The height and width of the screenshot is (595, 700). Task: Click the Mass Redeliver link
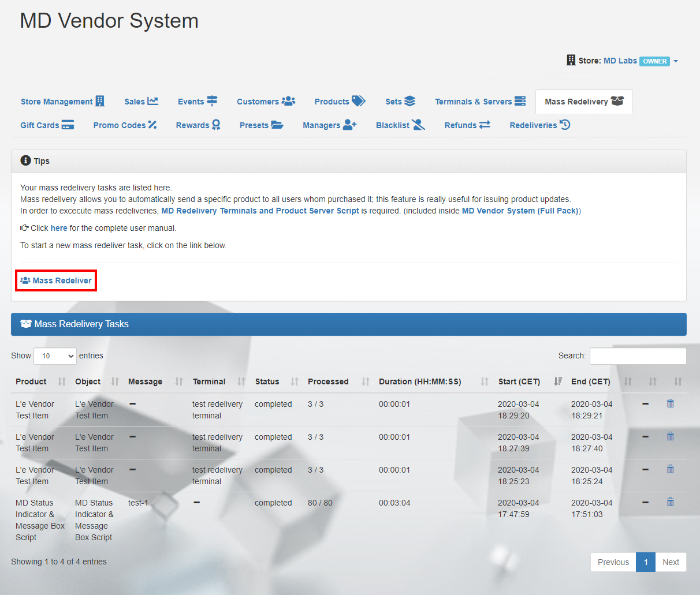click(x=57, y=280)
